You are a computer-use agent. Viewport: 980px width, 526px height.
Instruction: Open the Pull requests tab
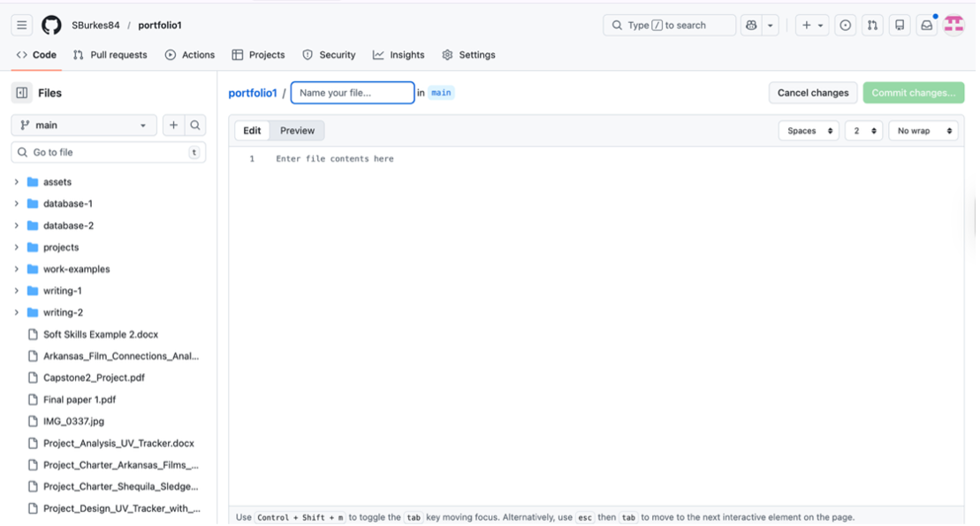(x=110, y=55)
